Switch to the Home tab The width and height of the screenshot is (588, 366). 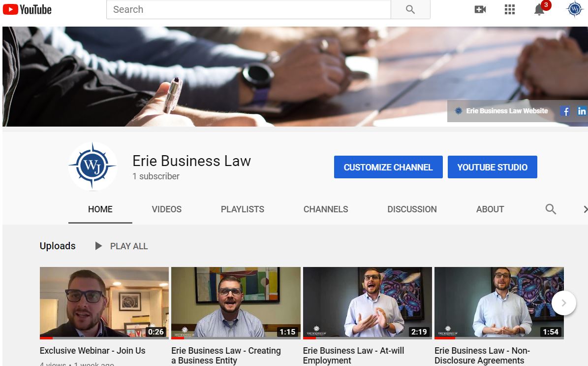100,209
